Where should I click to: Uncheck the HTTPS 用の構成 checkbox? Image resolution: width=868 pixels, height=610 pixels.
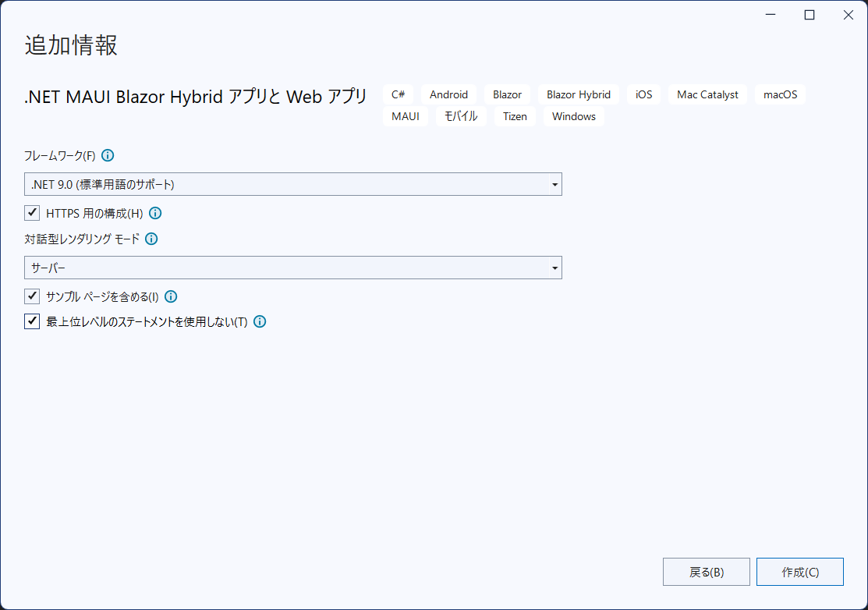(x=32, y=212)
